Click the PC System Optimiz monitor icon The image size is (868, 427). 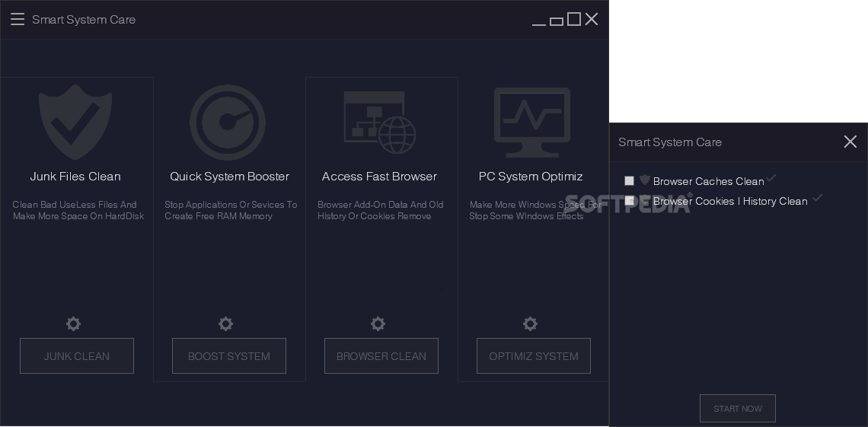(x=532, y=123)
